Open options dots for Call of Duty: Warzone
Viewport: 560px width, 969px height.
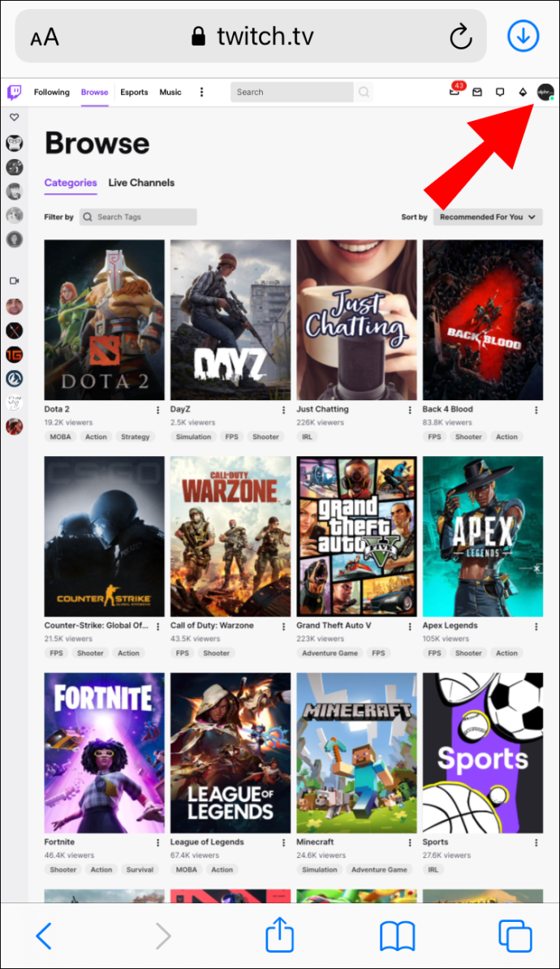click(x=284, y=626)
